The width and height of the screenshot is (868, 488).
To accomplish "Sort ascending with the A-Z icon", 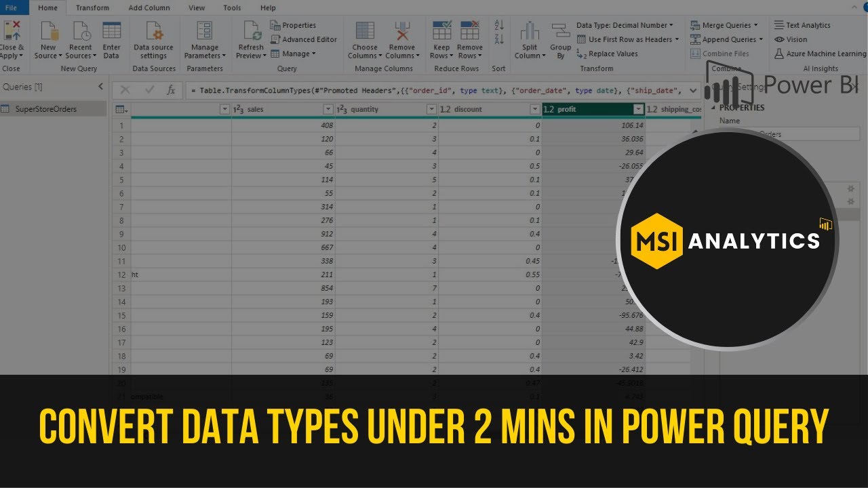I will tap(499, 25).
